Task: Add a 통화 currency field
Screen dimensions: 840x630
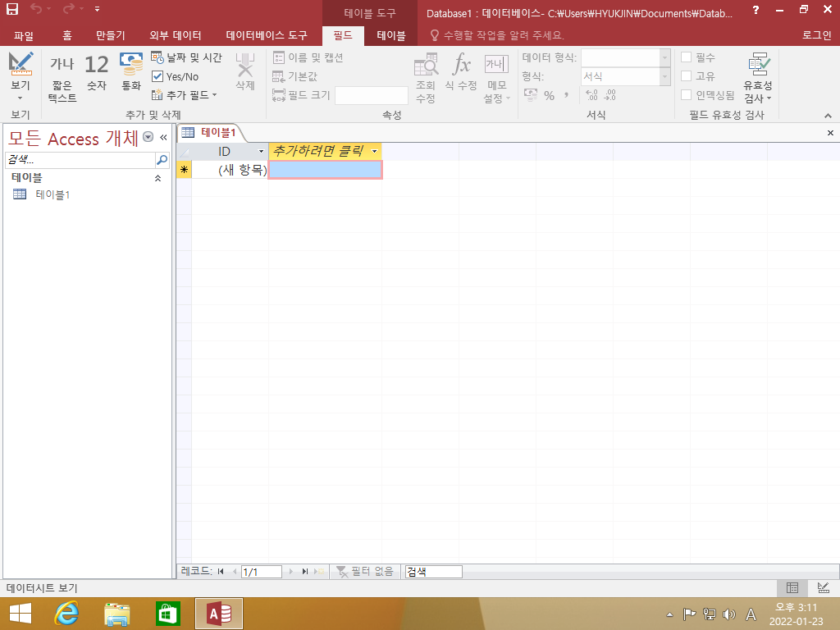Action: (131, 72)
